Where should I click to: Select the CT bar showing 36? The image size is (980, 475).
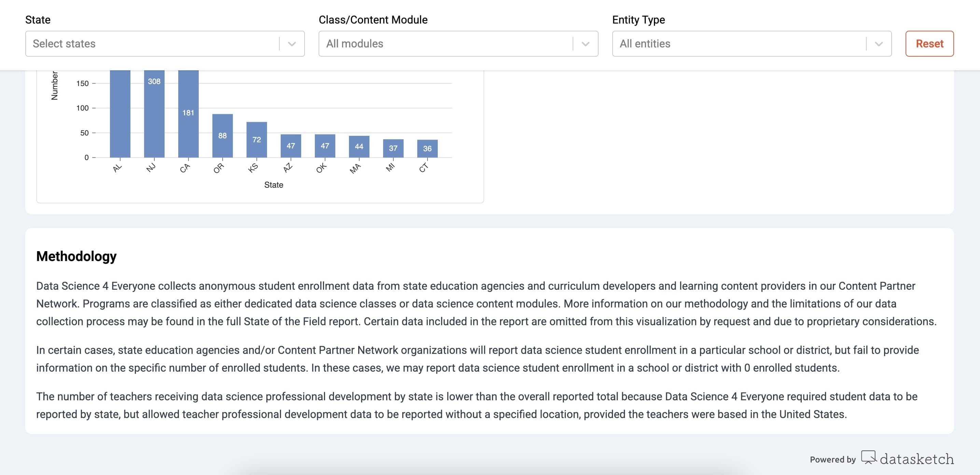[427, 148]
